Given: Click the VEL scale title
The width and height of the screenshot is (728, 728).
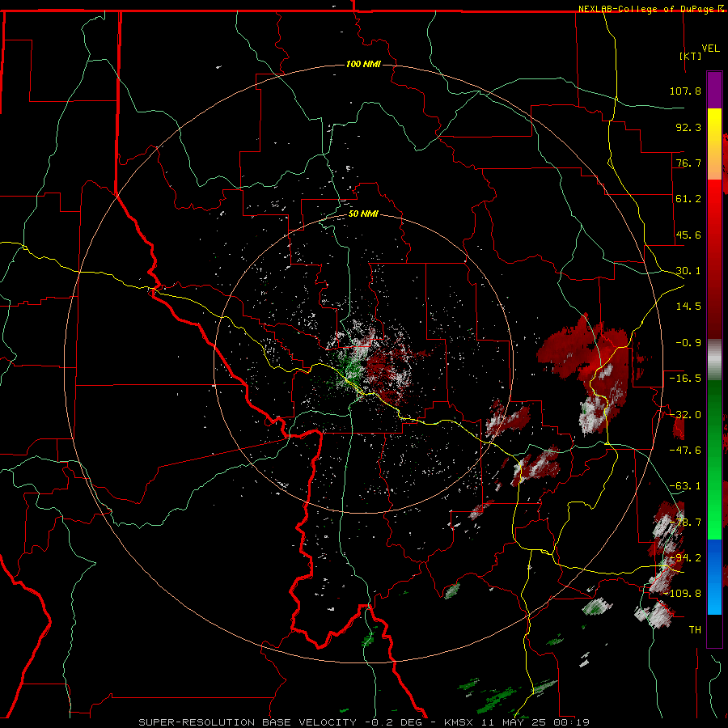Looking at the screenshot, I should [711, 49].
